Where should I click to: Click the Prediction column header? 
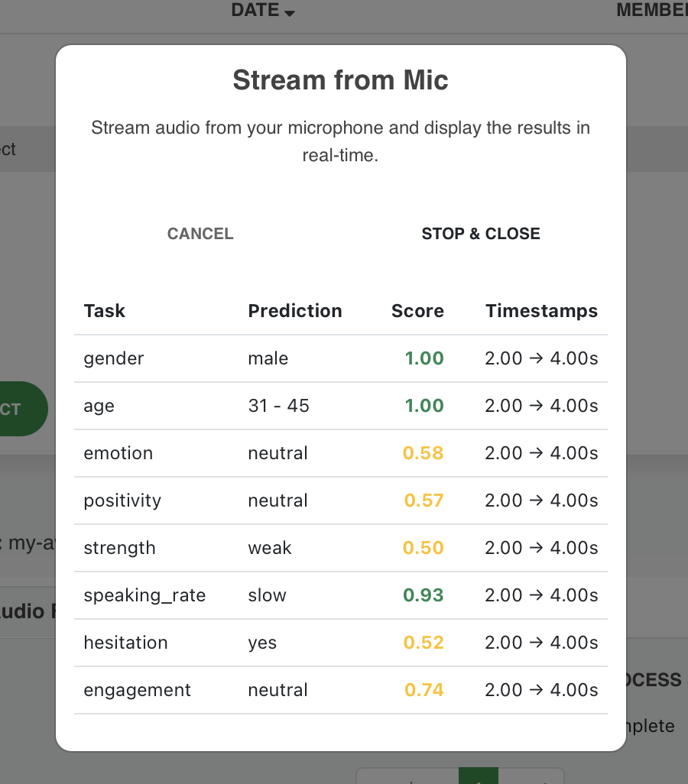click(x=295, y=311)
